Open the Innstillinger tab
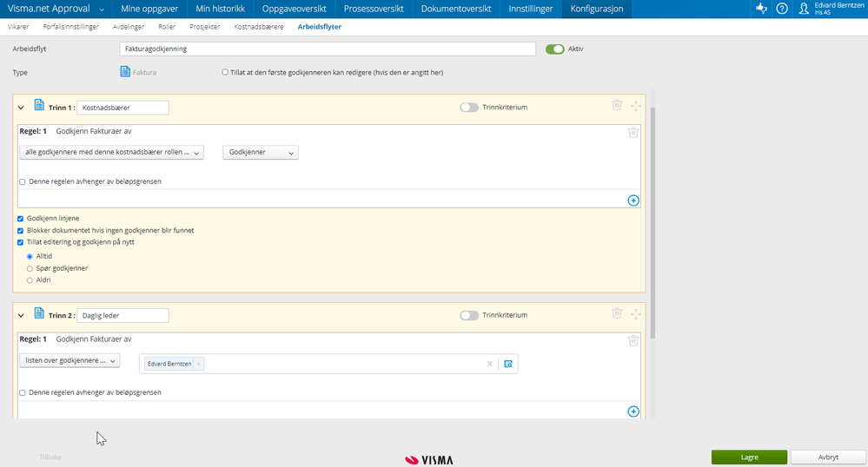Viewport: 868px width, 467px height. (531, 9)
